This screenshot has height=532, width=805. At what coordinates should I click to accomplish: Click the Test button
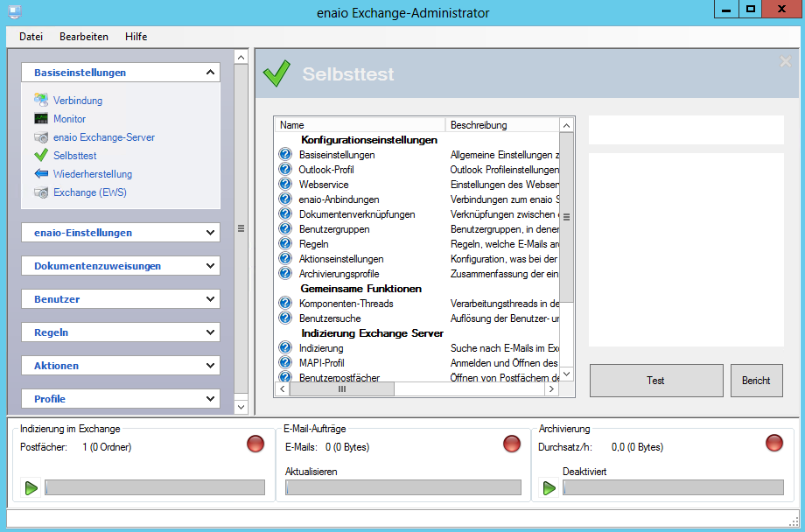(x=656, y=381)
